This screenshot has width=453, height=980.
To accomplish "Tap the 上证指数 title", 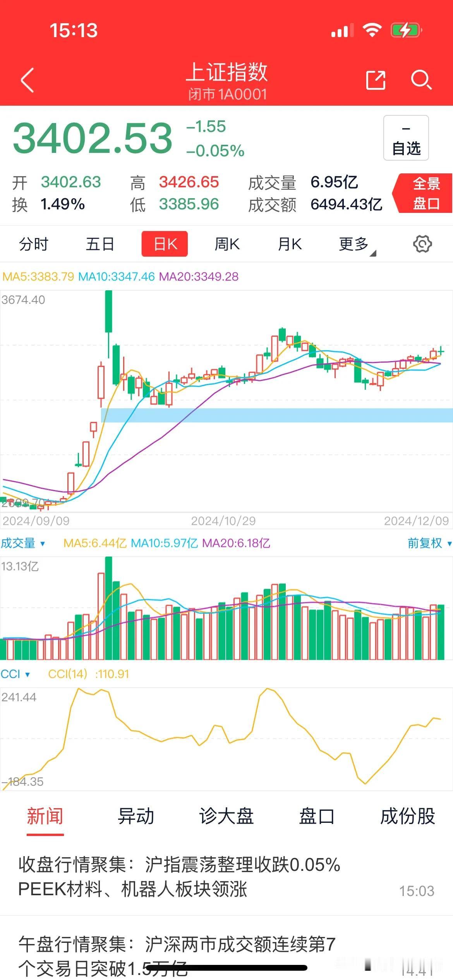I will click(227, 72).
